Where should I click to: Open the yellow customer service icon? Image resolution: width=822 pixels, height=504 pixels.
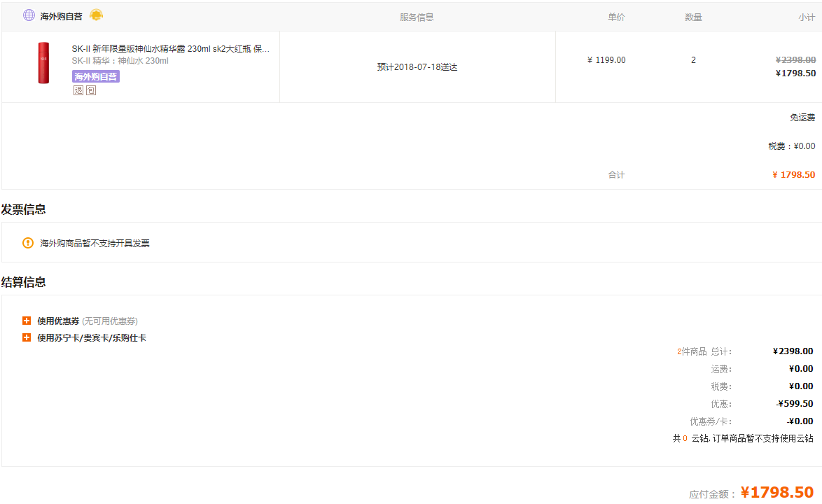pyautogui.click(x=96, y=15)
